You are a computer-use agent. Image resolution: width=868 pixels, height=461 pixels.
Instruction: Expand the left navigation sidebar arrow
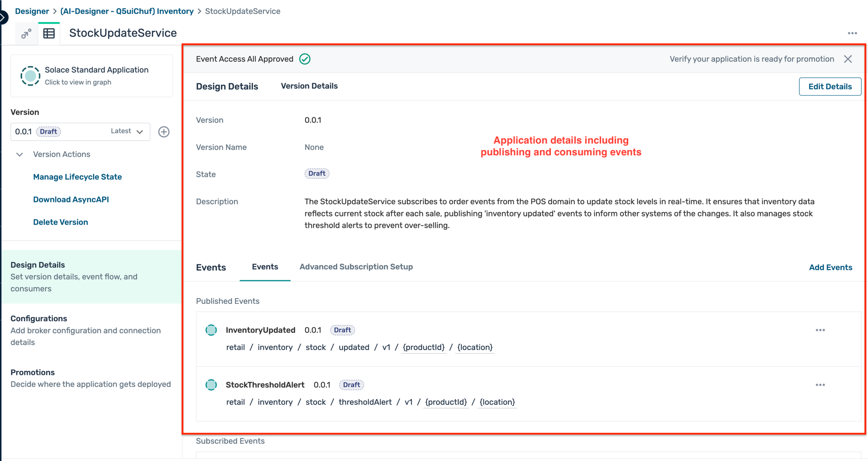point(3,18)
